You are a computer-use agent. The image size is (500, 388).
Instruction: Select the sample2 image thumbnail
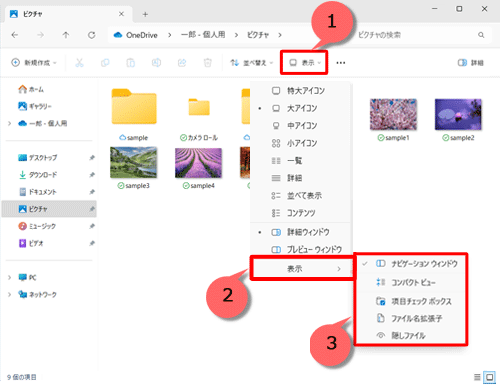pyautogui.click(x=458, y=119)
